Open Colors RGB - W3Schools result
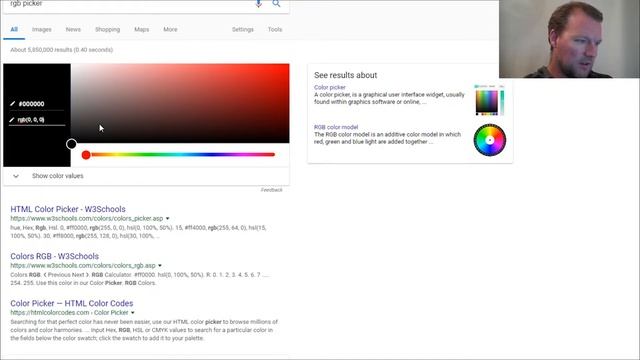 pyautogui.click(x=54, y=256)
